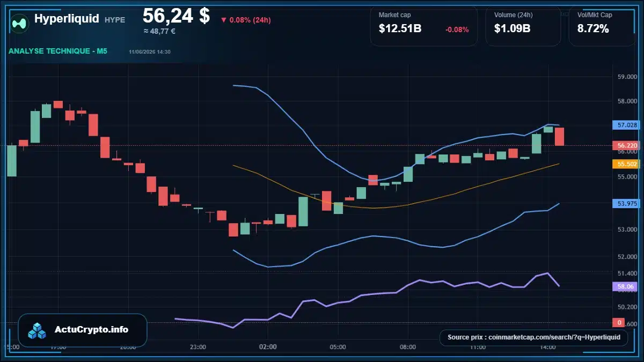Click the 59.000 price axis label
Viewport: 644px width, 362px height.
tap(627, 77)
